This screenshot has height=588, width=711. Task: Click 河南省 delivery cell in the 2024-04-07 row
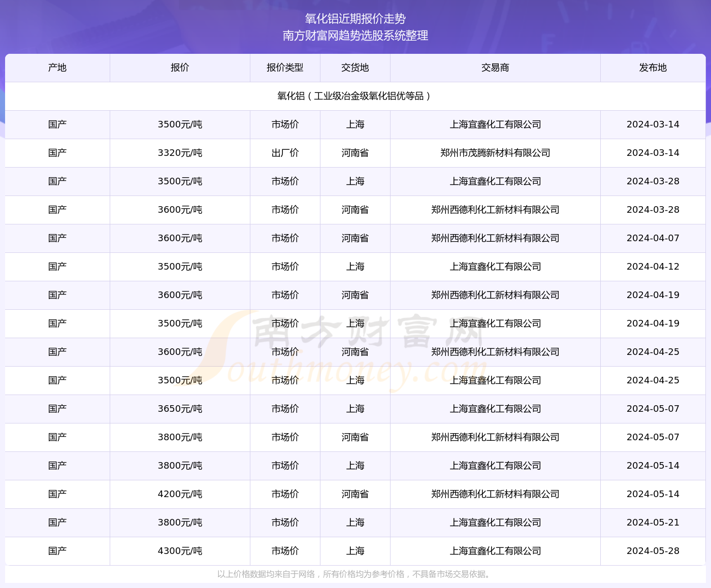click(x=355, y=238)
